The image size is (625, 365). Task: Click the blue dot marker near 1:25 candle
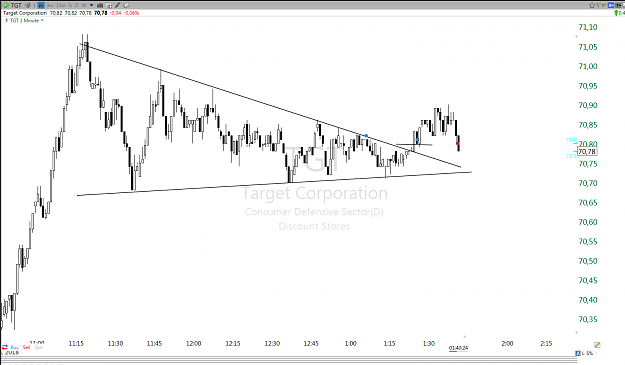417,139
